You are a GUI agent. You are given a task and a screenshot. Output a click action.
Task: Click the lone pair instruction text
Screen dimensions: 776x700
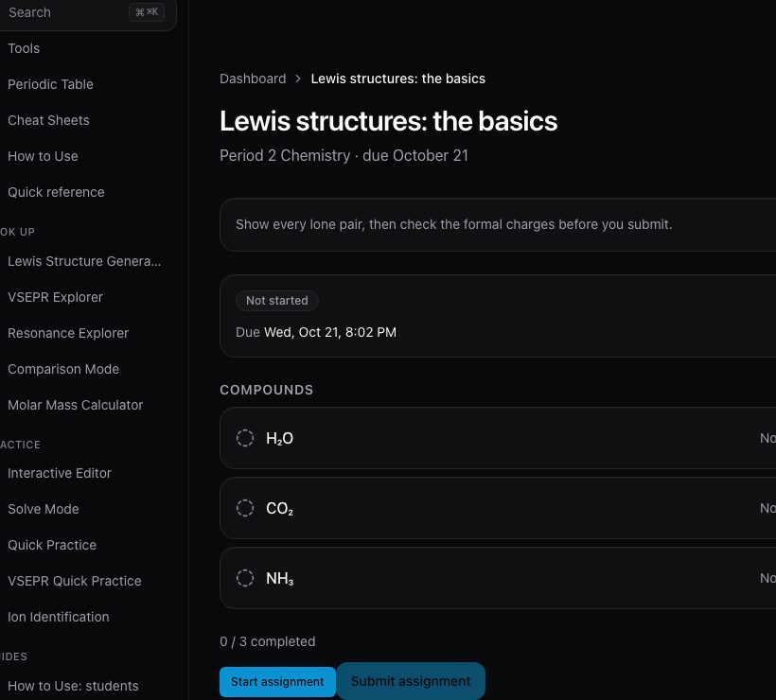[454, 224]
